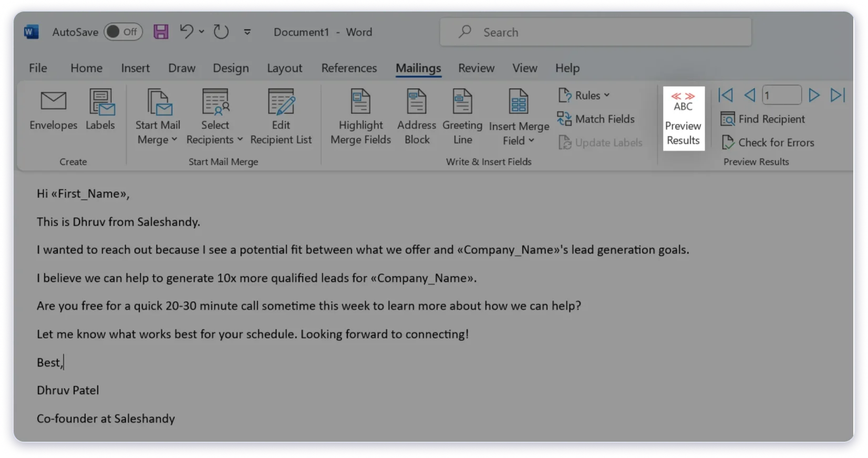Viewport: 868px width, 458px height.
Task: Expand the Select Recipients menu
Action: [x=215, y=117]
